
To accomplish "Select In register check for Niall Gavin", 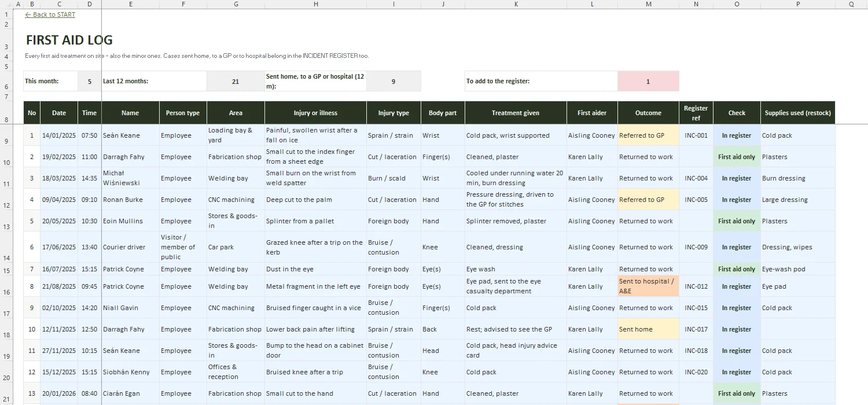I will (x=737, y=308).
